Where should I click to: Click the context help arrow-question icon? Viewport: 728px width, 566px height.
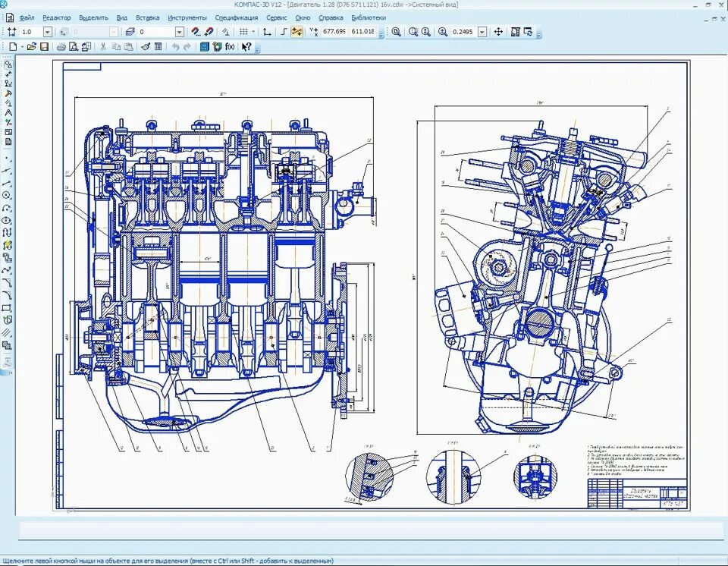coord(246,46)
